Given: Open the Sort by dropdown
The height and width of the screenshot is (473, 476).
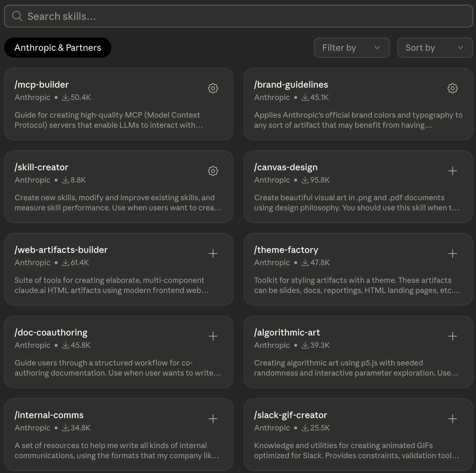Looking at the screenshot, I should [435, 48].
